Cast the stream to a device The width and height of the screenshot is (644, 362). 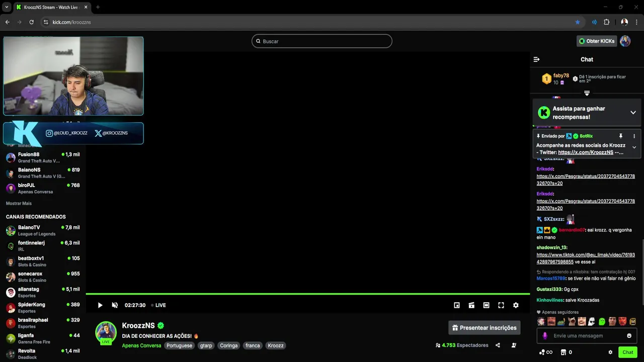(x=471, y=305)
